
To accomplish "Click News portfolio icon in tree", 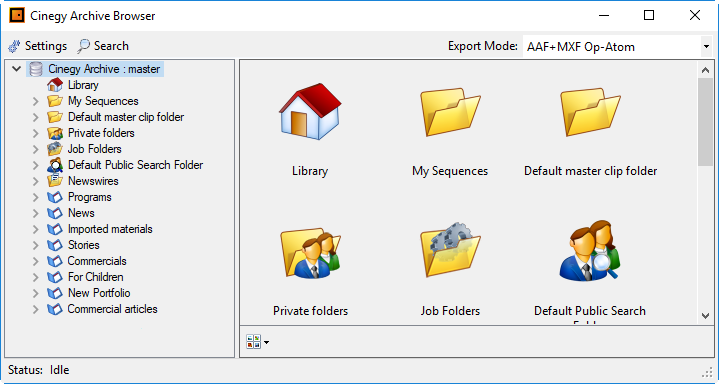I will click(x=55, y=213).
